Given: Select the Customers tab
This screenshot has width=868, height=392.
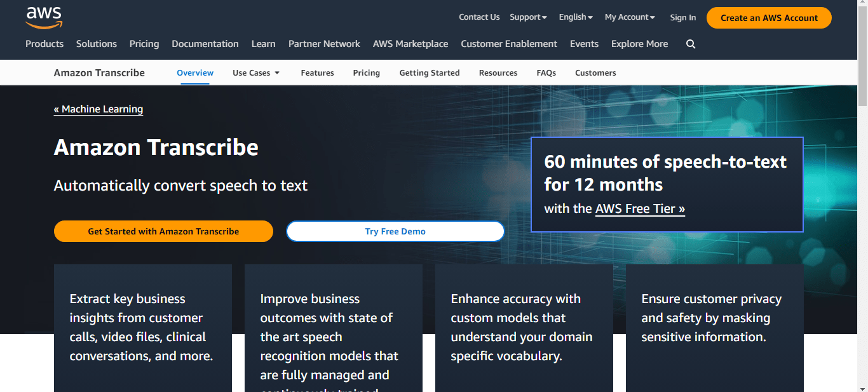Looking at the screenshot, I should (595, 72).
